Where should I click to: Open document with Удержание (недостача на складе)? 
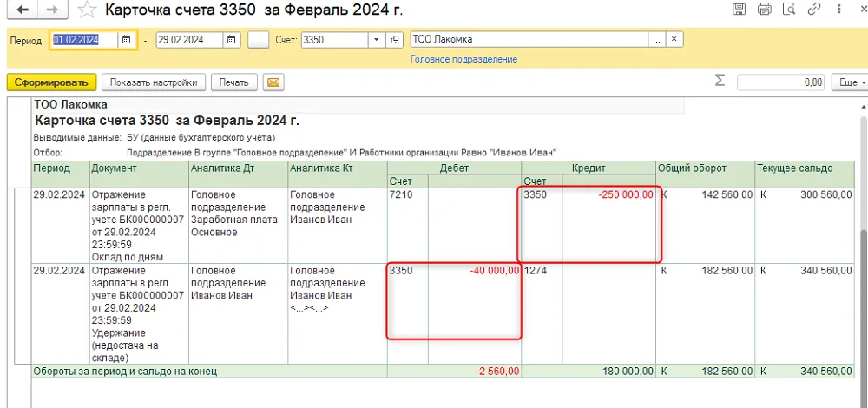139,313
